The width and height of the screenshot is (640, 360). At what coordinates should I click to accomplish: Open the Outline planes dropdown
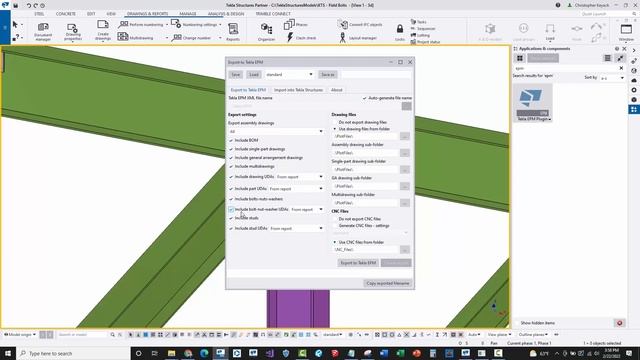point(533,335)
